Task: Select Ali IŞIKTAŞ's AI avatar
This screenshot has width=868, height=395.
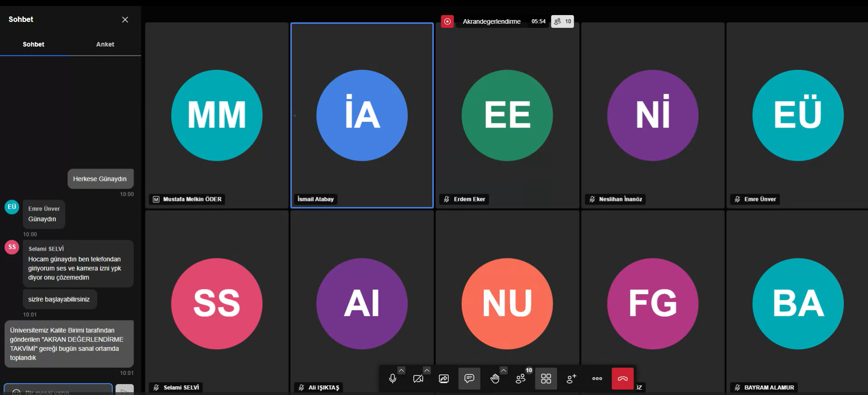Action: pyautogui.click(x=362, y=304)
